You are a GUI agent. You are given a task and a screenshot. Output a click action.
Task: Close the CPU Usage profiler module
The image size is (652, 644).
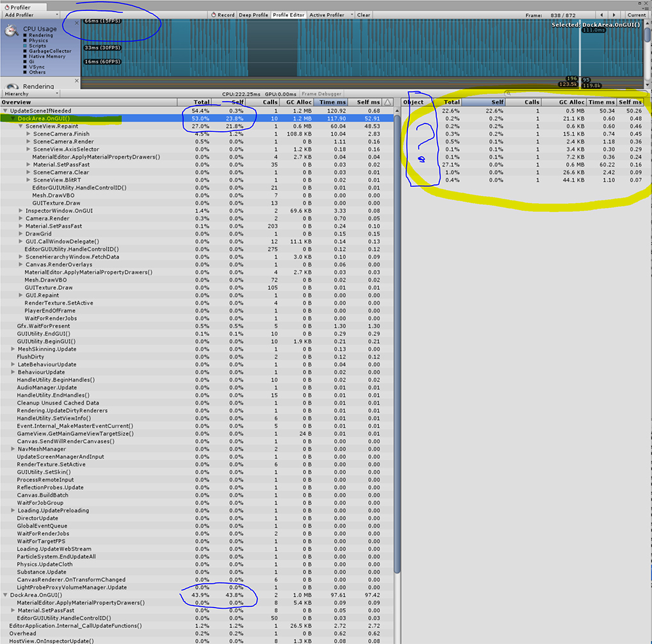(77, 22)
